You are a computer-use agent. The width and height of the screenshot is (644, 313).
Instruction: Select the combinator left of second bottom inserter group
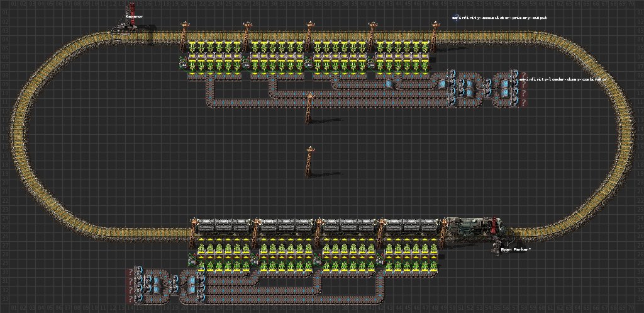click(x=255, y=259)
